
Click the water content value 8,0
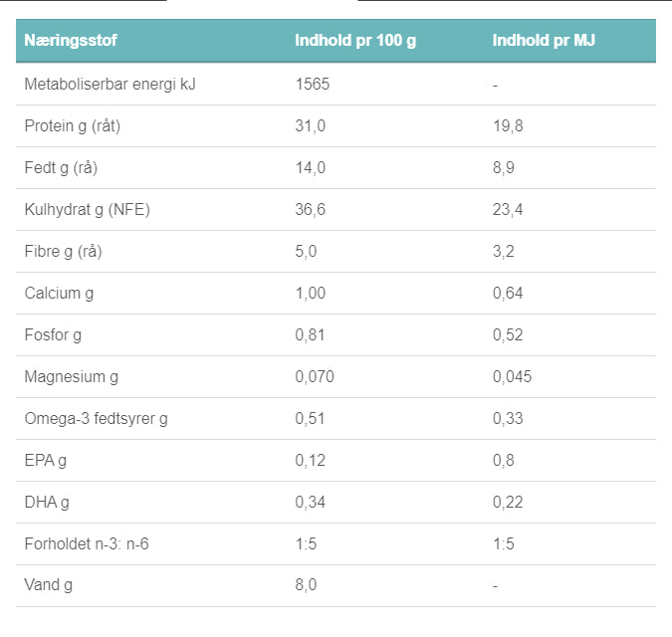(306, 585)
